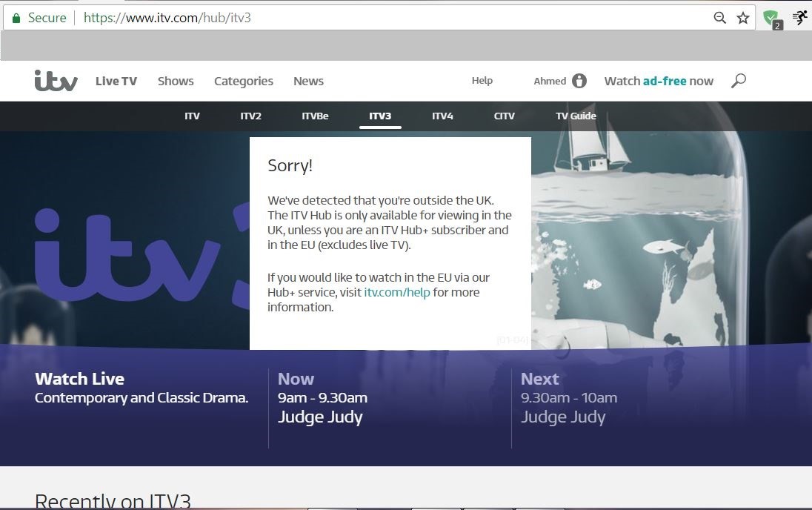Switch to the ITV2 channel tab
Viewport: 812px width, 510px height.
point(250,116)
